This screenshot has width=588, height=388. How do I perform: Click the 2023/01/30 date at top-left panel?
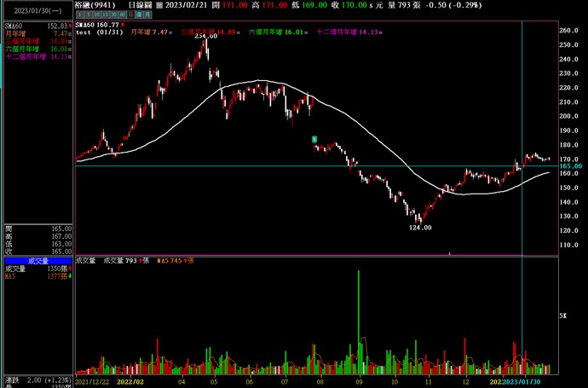pos(36,12)
